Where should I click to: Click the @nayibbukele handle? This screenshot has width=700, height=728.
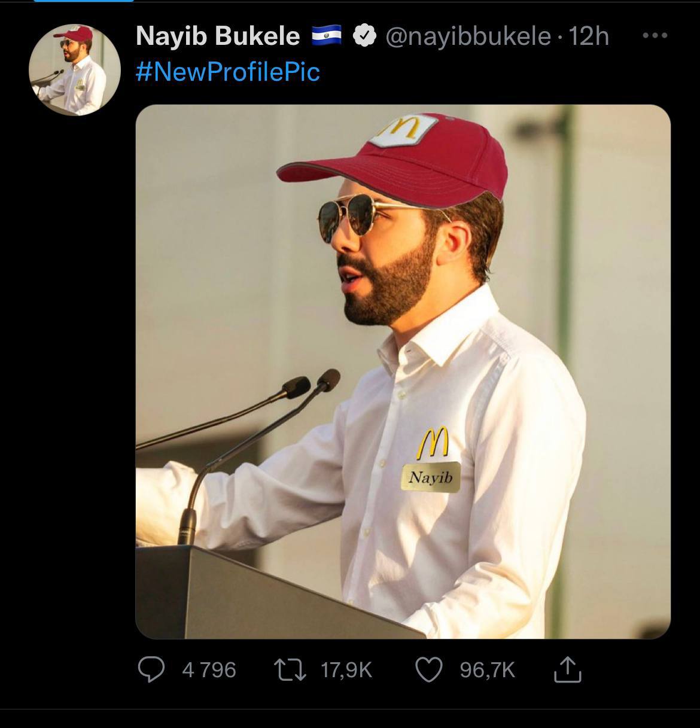(468, 36)
